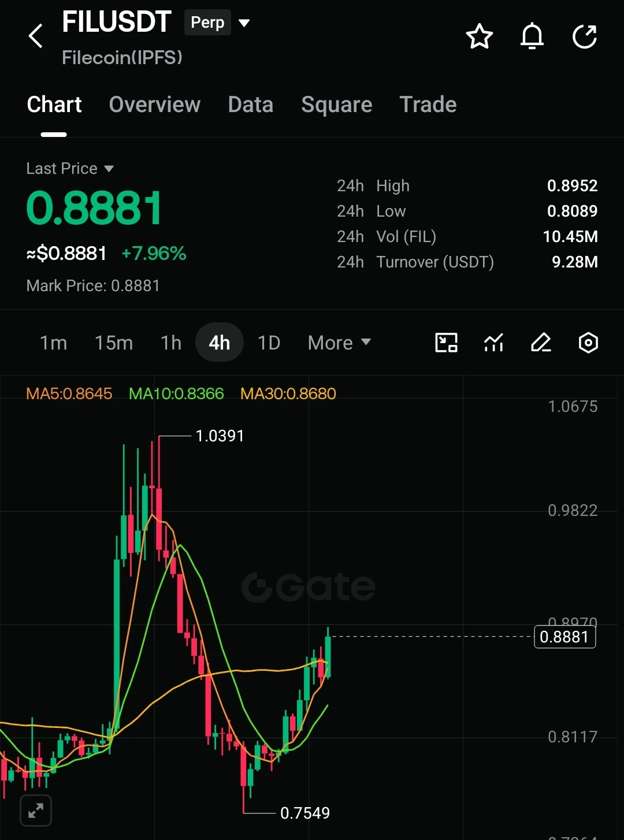Tap the MA10:0.8366 indicator label
This screenshot has height=840, width=624.
pos(176,394)
